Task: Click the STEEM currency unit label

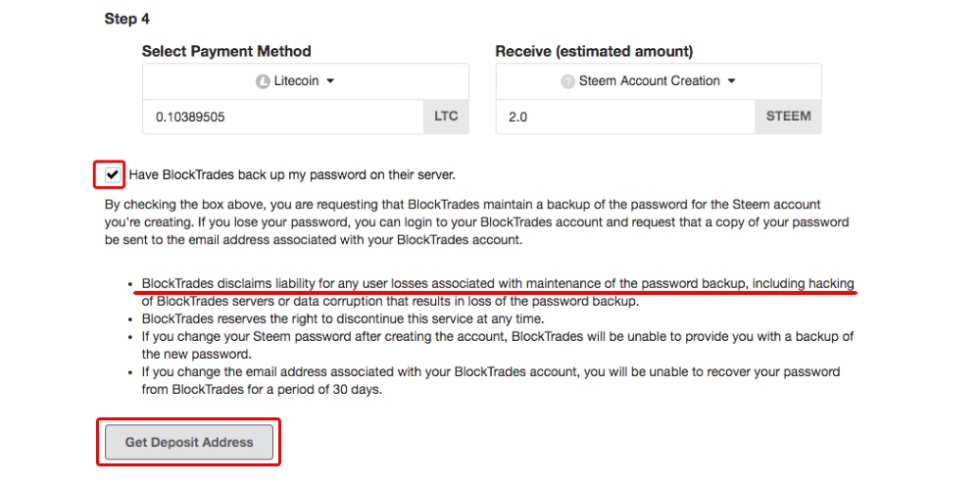Action: tap(788, 117)
